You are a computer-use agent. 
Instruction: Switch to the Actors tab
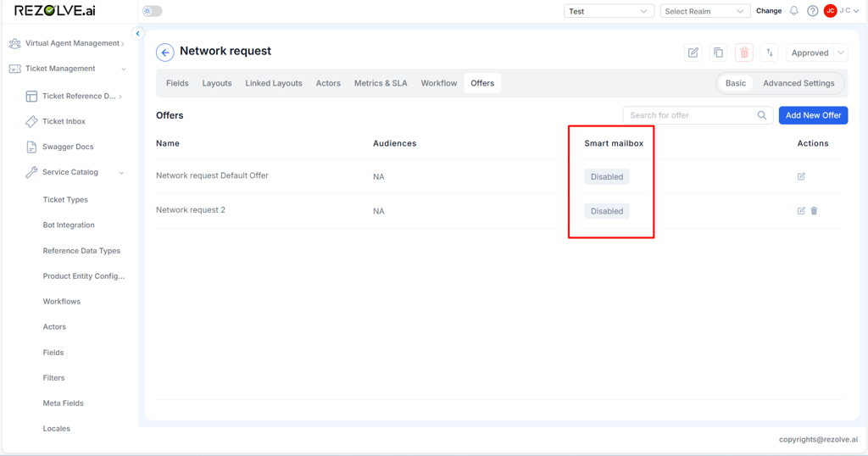pyautogui.click(x=328, y=83)
